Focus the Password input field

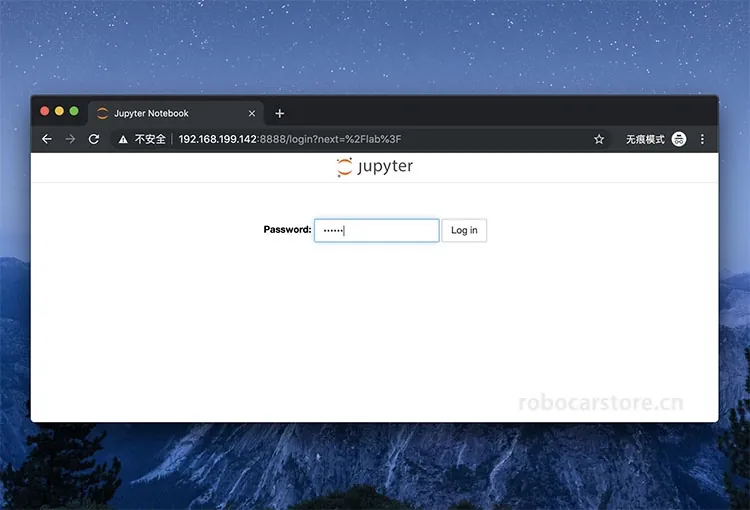point(376,231)
